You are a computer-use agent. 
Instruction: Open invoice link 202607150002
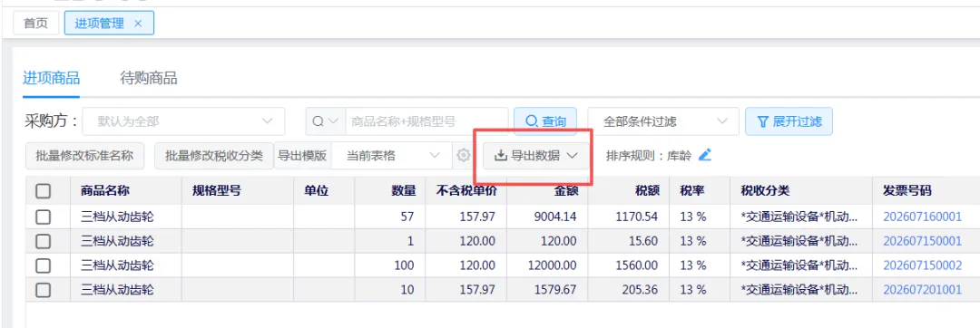click(923, 265)
